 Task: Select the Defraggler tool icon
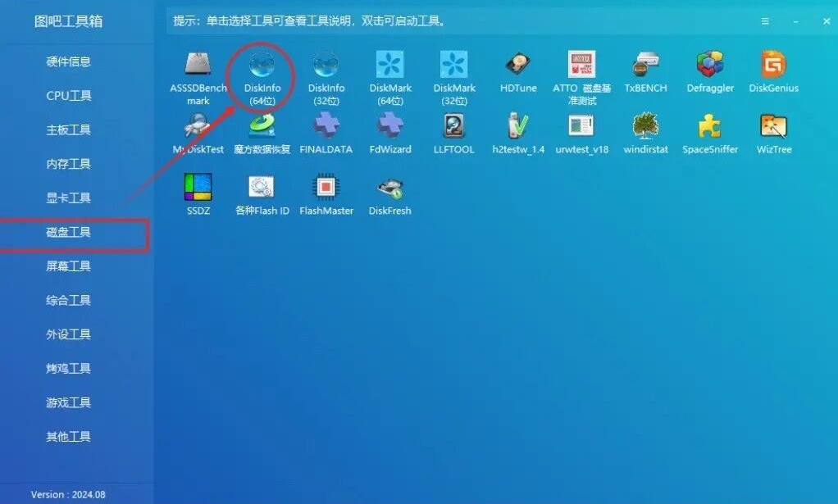coord(710,65)
